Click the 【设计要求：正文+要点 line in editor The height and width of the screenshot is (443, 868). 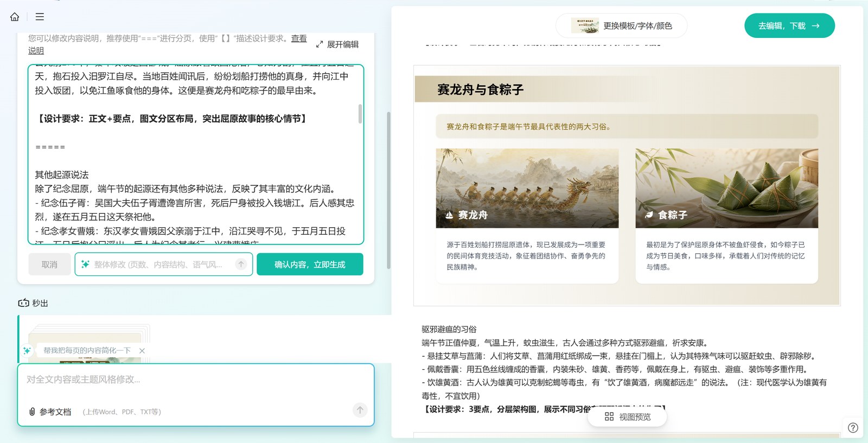[x=171, y=119]
